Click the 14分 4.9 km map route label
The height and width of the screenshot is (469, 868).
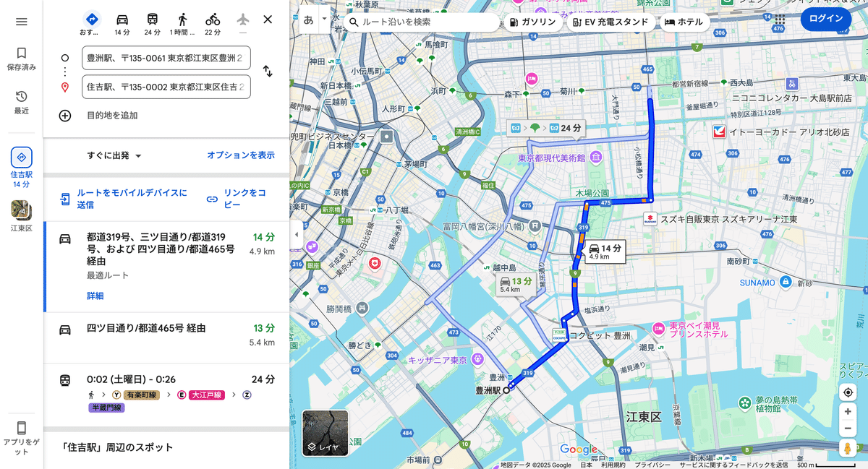click(605, 251)
